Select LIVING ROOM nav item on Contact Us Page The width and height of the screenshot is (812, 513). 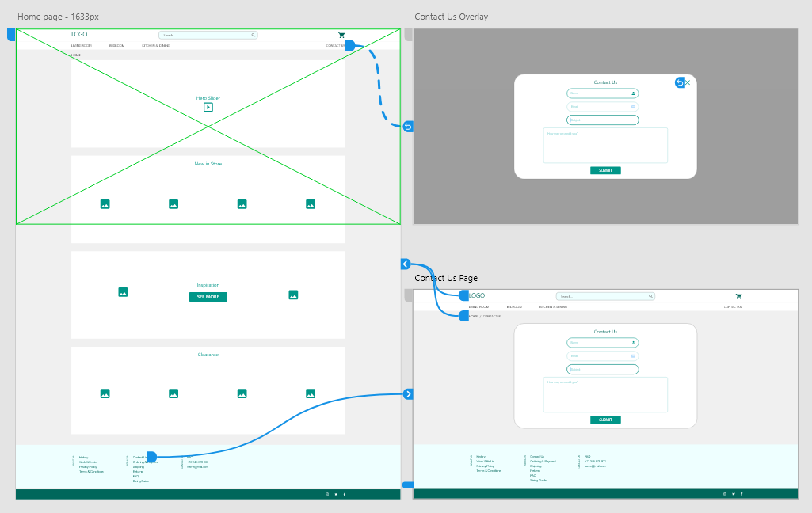click(478, 307)
